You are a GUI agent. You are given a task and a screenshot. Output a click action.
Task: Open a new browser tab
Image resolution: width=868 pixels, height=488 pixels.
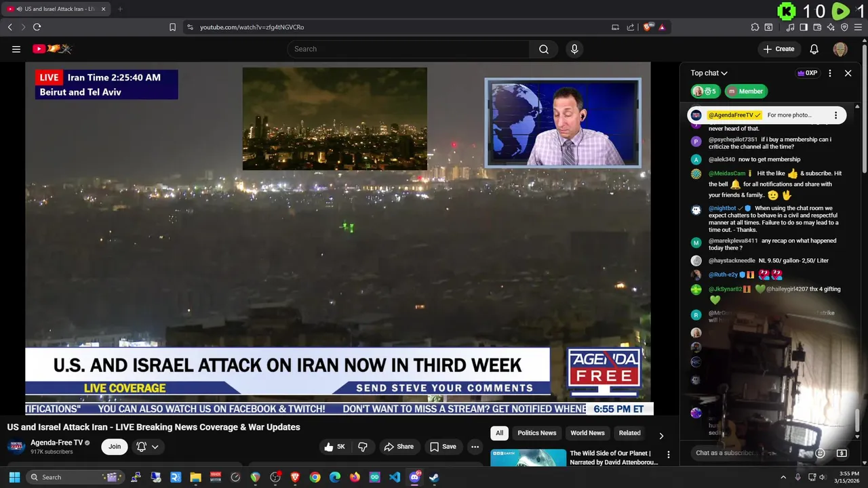pyautogui.click(x=120, y=9)
